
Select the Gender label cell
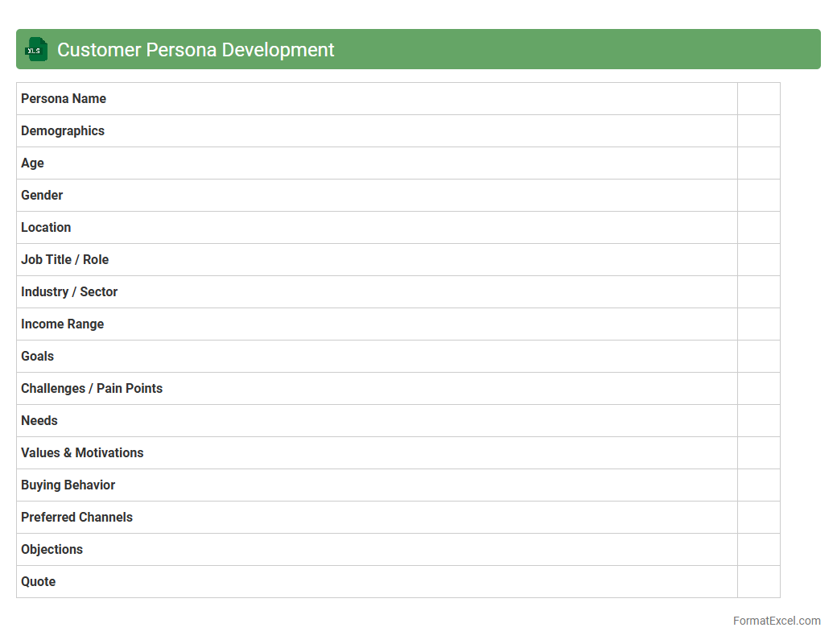point(42,195)
